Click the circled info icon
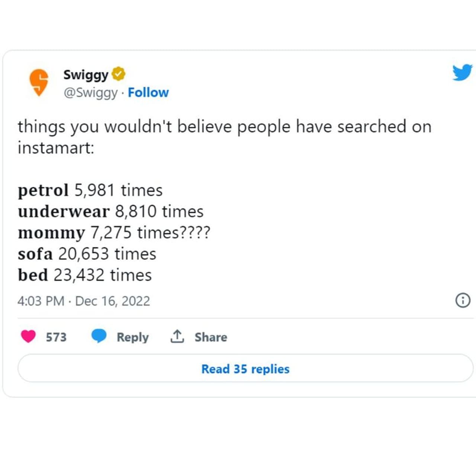 [463, 300]
